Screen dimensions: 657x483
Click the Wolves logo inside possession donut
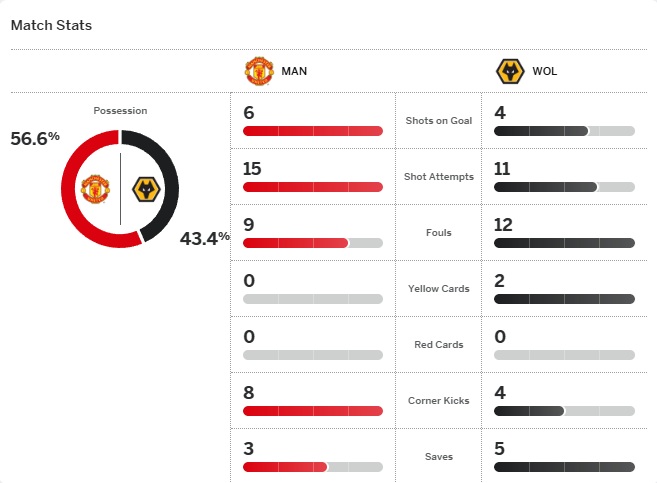coord(147,189)
